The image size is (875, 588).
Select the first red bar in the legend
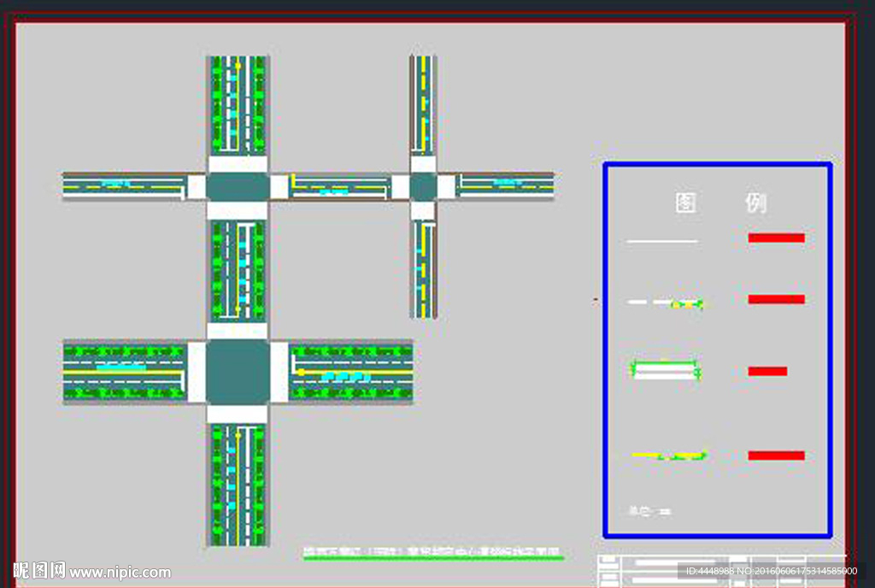(x=776, y=238)
